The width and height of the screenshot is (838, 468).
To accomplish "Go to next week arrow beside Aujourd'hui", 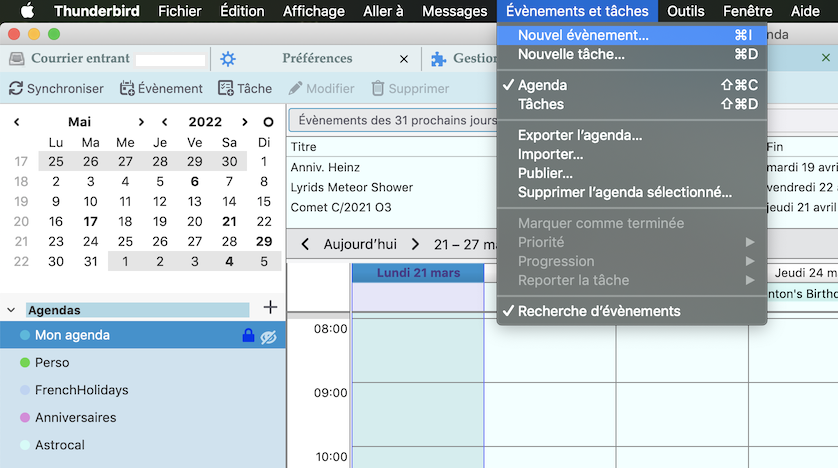I will 415,245.
